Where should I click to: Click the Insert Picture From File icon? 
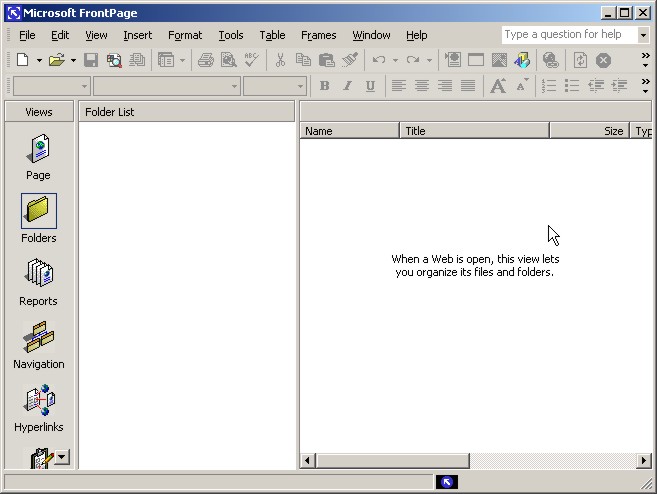click(499, 60)
